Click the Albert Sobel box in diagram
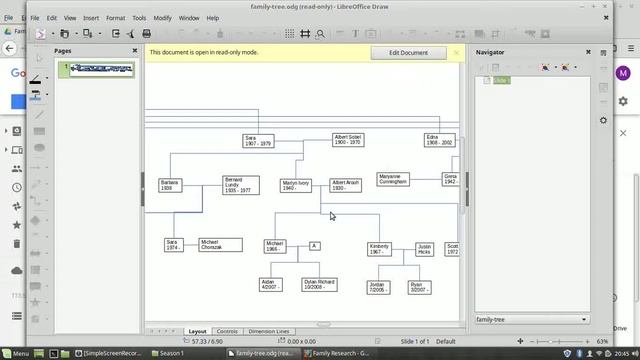The height and width of the screenshot is (360, 640). pyautogui.click(x=348, y=140)
